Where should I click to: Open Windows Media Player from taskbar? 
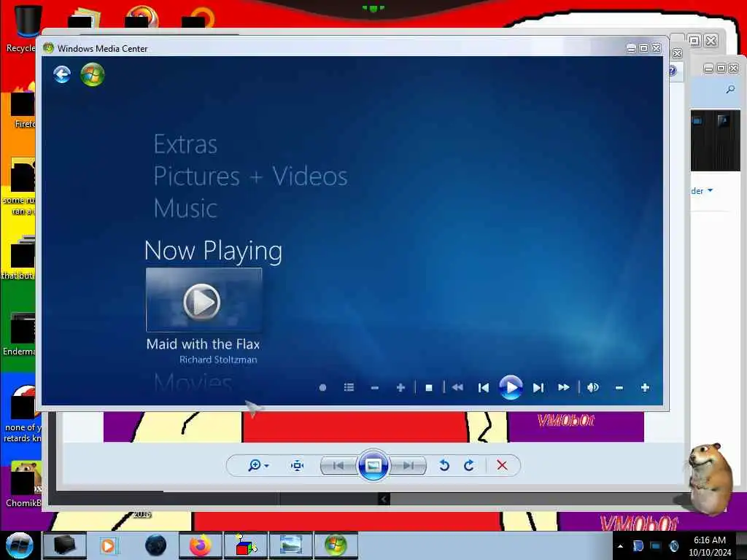click(x=108, y=545)
